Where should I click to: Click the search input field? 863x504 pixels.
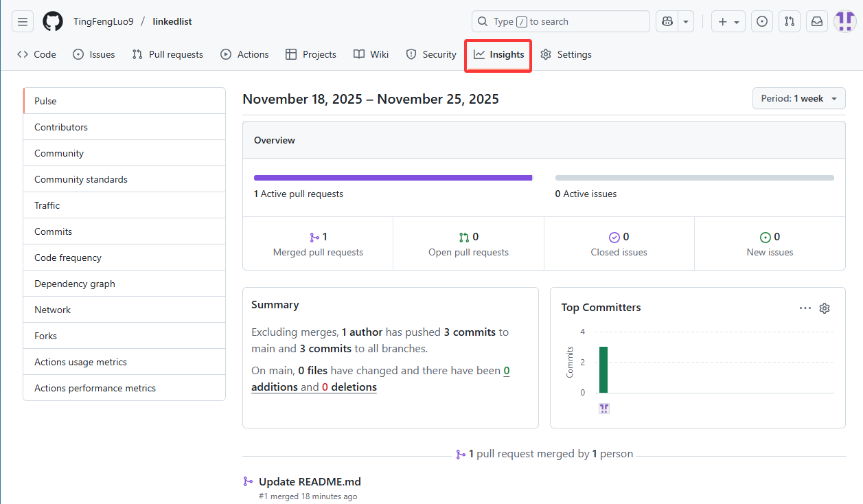(x=560, y=21)
